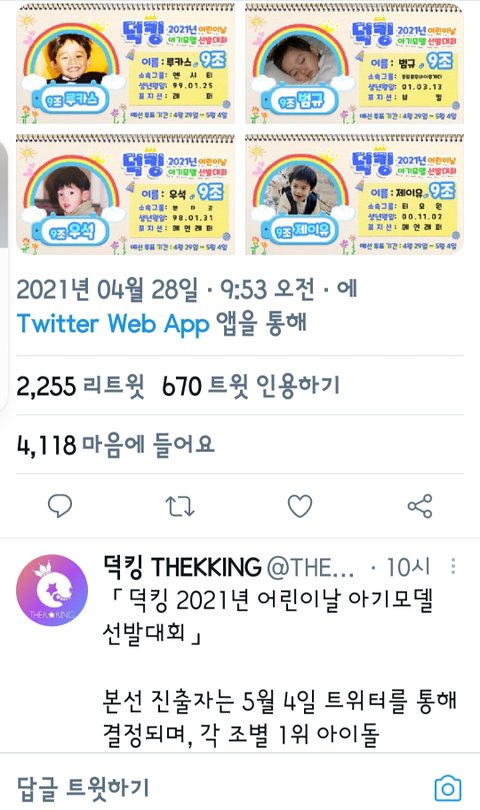The width and height of the screenshot is (480, 810).
Task: Open THEKKING purple profile avatar
Action: point(52,590)
